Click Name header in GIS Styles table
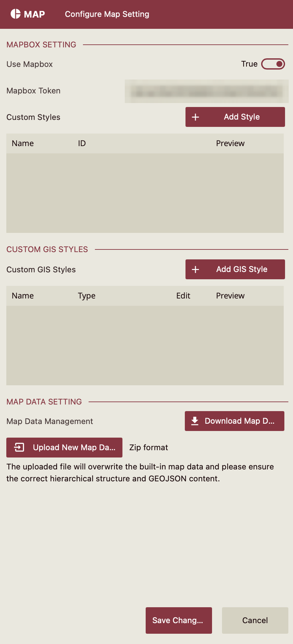 (x=23, y=296)
